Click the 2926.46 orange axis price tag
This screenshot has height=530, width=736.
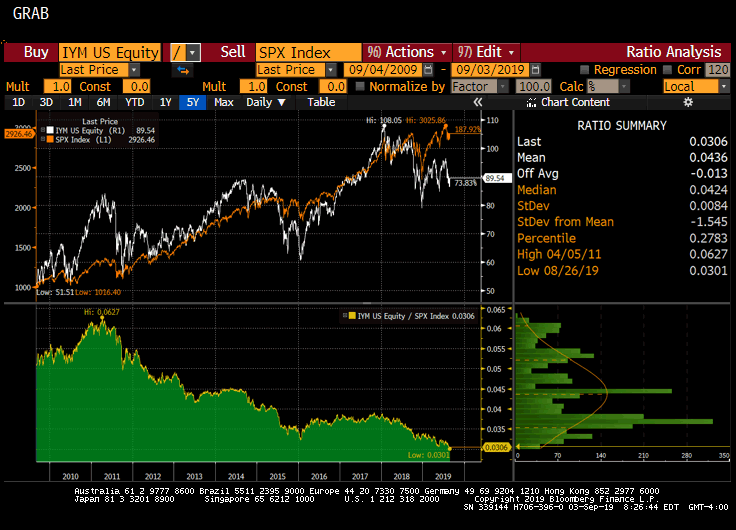click(19, 134)
